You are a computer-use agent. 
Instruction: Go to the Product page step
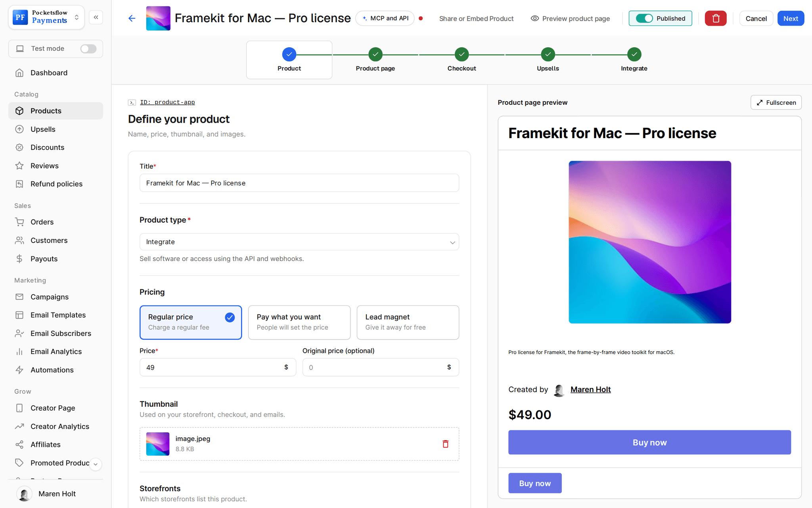tap(375, 60)
